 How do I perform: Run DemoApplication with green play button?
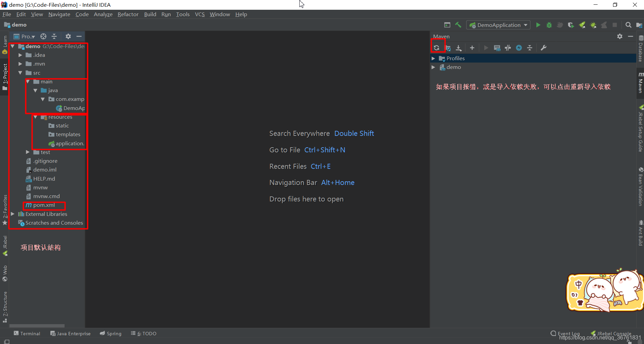(538, 25)
